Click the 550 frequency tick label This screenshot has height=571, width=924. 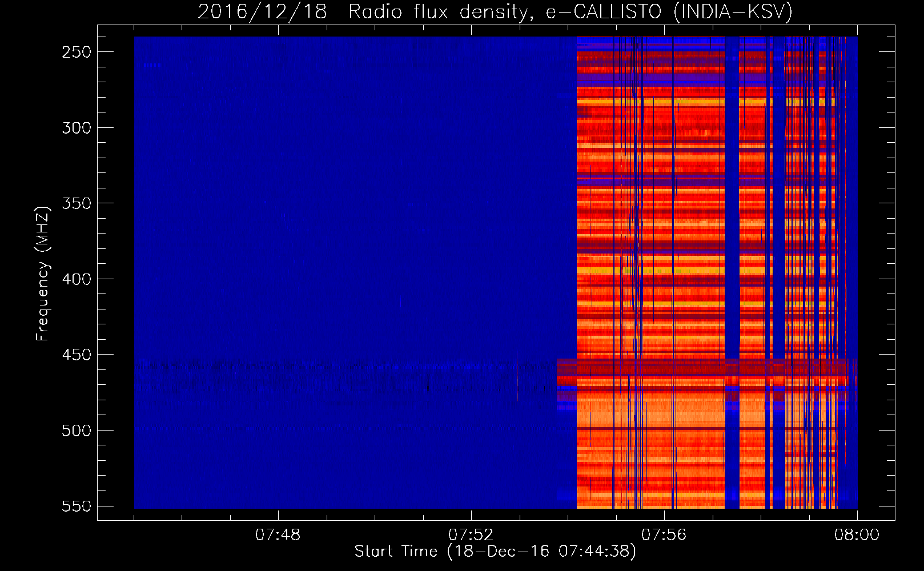click(77, 506)
